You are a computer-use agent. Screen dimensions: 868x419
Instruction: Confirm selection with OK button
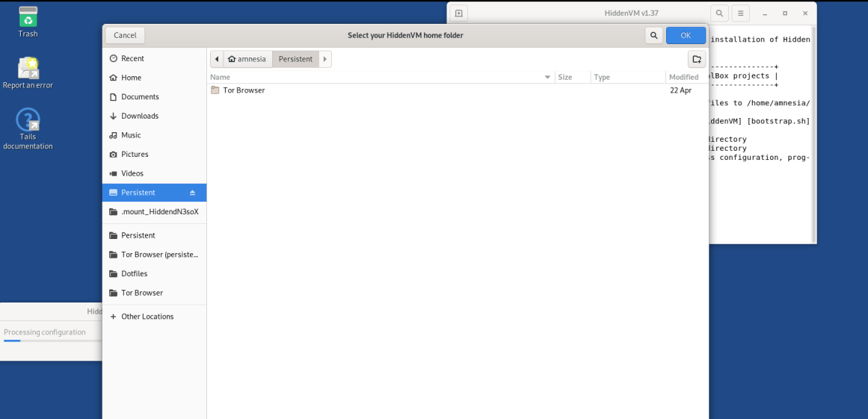[x=686, y=35]
